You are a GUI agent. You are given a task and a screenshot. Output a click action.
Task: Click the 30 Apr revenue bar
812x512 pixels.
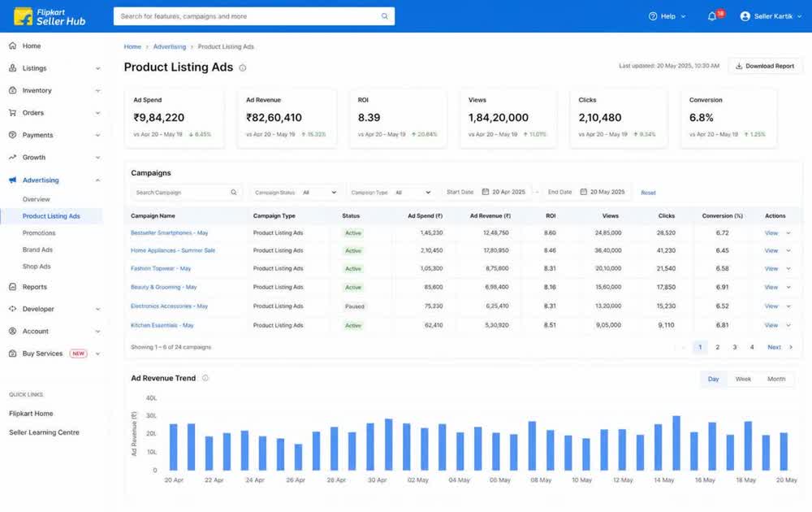pos(370,447)
